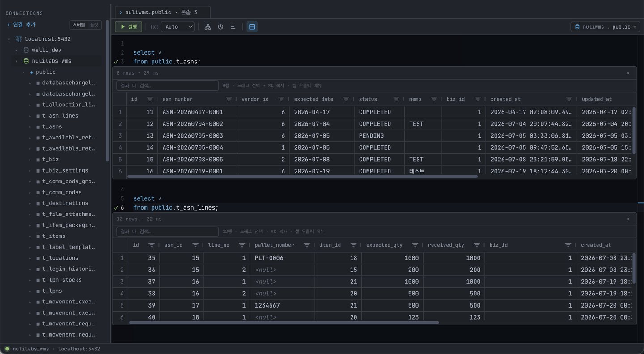Screen dimensions: 644x354
Task: Select t_destinations in the tree
Action: tap(65, 203)
